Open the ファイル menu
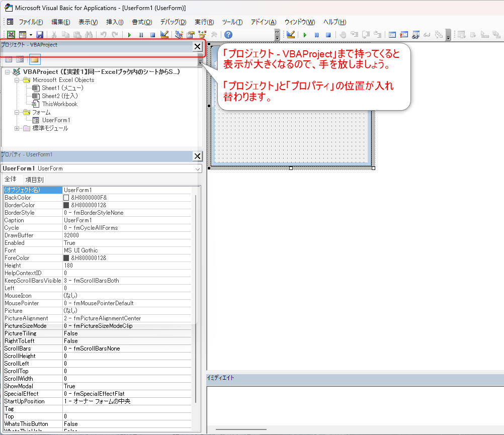Screen dimensions: 504x435 pos(31,22)
